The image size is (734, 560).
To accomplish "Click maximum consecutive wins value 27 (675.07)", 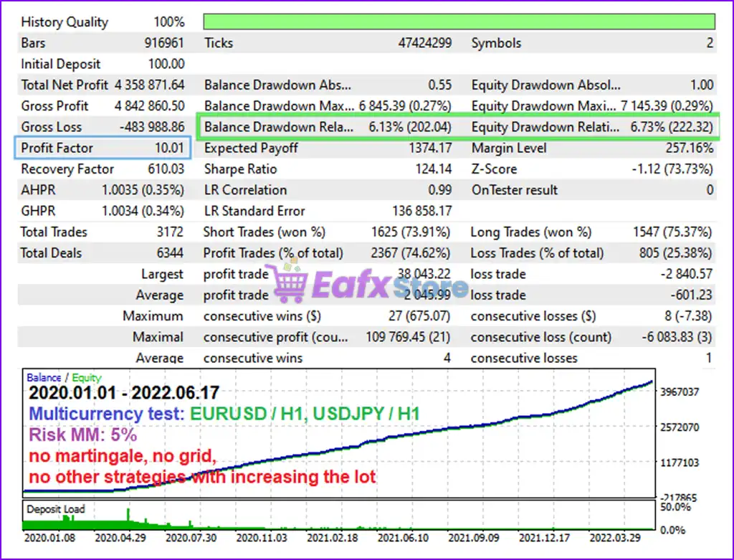I will 419,316.
